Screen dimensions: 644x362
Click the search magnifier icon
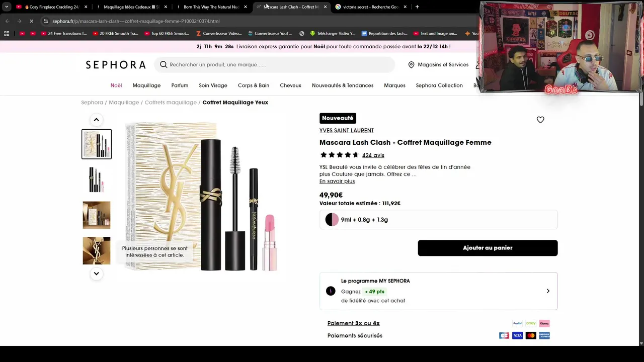pyautogui.click(x=164, y=64)
